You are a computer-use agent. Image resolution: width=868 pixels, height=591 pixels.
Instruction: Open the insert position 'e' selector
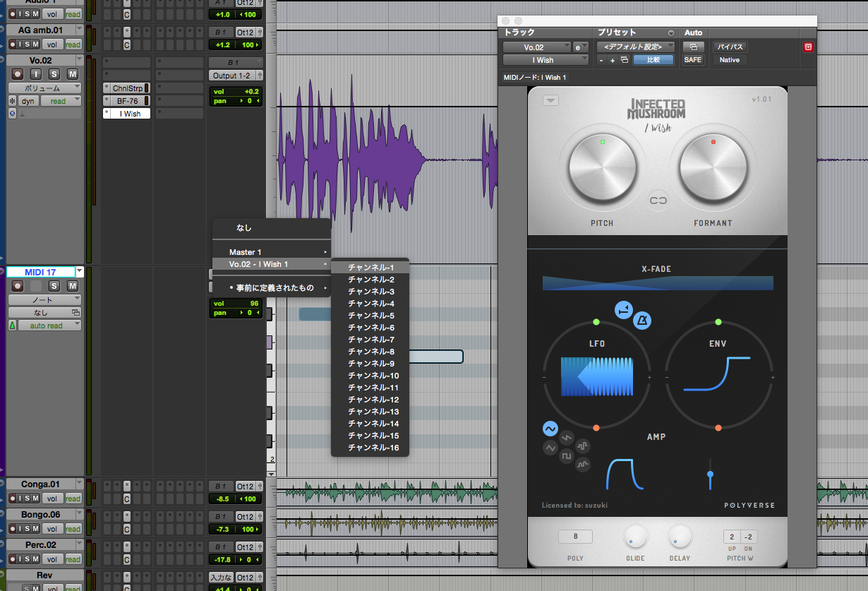581,47
